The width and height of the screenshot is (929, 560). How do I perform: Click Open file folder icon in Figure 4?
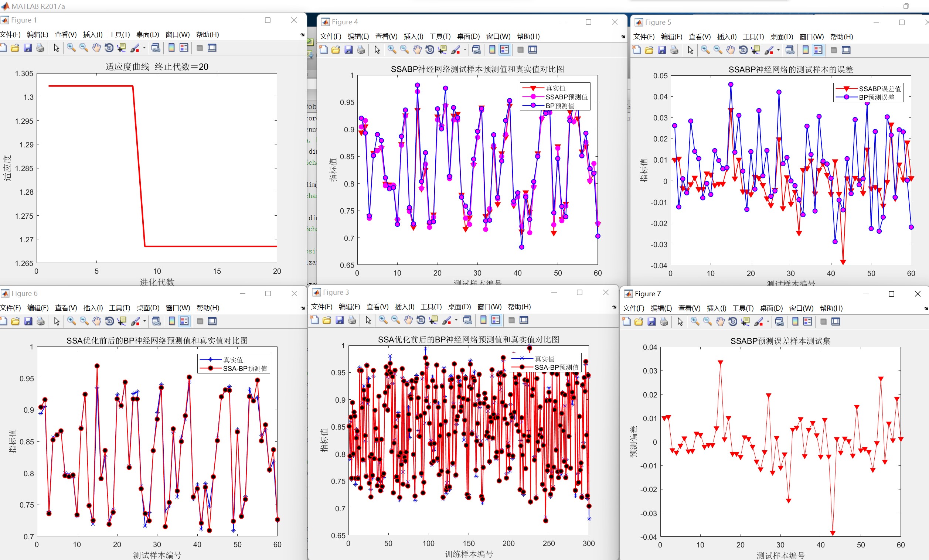pos(336,50)
